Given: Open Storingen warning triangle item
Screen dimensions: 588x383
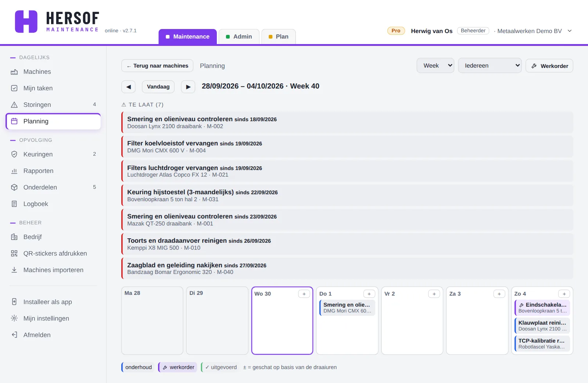Looking at the screenshot, I should [53, 105].
